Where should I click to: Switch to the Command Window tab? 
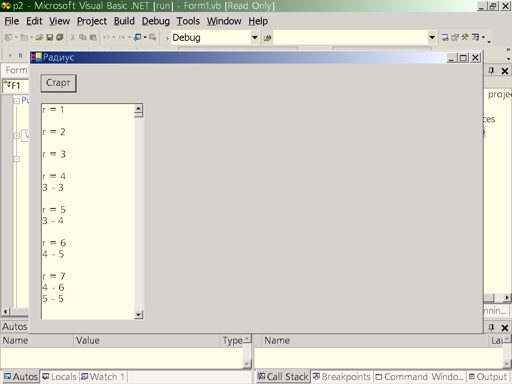pos(419,377)
